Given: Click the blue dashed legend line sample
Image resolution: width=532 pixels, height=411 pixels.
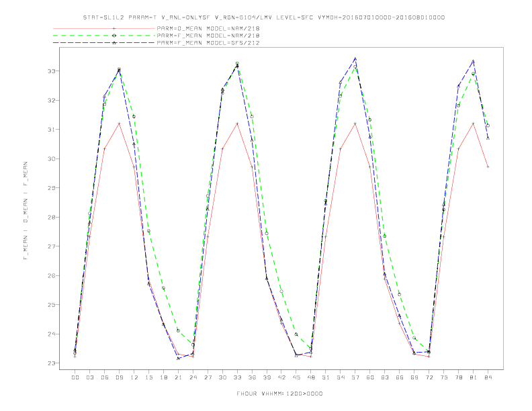Looking at the screenshot, I should point(104,43).
